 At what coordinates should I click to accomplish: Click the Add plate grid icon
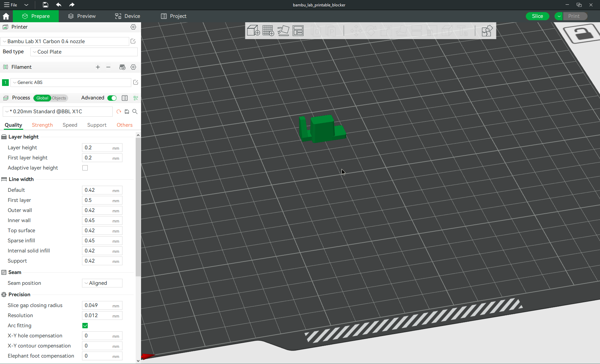click(268, 31)
